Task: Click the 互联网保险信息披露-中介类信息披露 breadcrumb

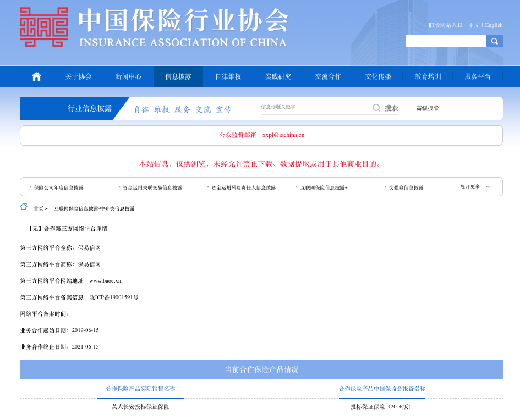Action: pos(94,208)
